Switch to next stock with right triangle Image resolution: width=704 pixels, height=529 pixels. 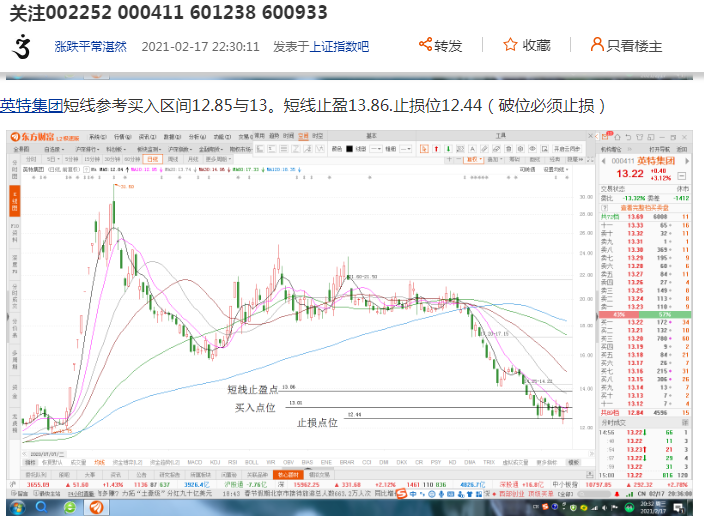pos(687,161)
